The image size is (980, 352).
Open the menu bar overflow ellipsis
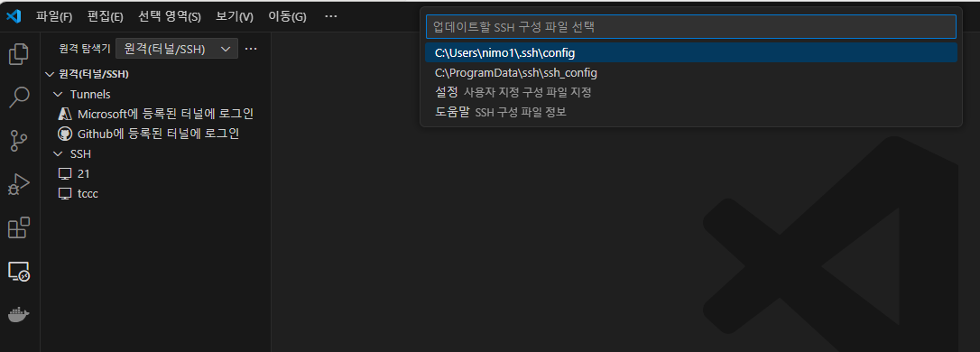(x=331, y=17)
